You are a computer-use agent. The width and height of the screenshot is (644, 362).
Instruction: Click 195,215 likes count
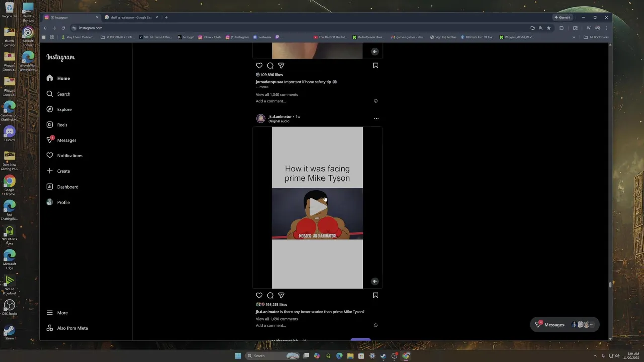coord(276,305)
